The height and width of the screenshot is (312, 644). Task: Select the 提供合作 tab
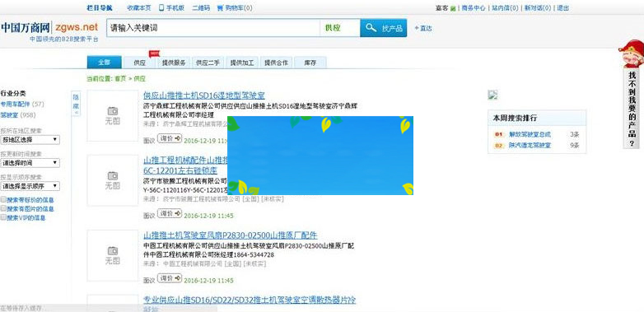pyautogui.click(x=276, y=63)
